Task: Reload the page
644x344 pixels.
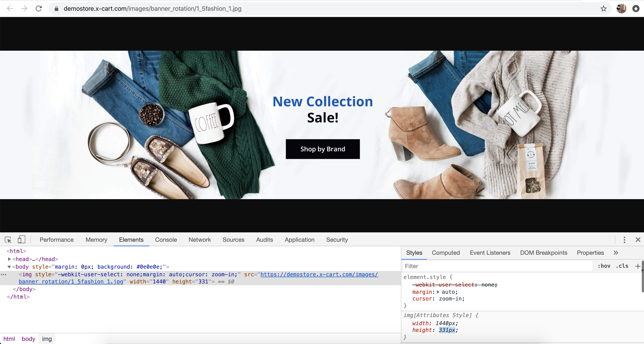Action: coord(39,9)
